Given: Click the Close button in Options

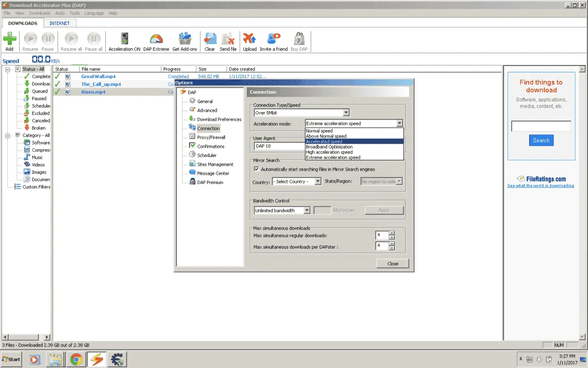Looking at the screenshot, I should [x=392, y=263].
